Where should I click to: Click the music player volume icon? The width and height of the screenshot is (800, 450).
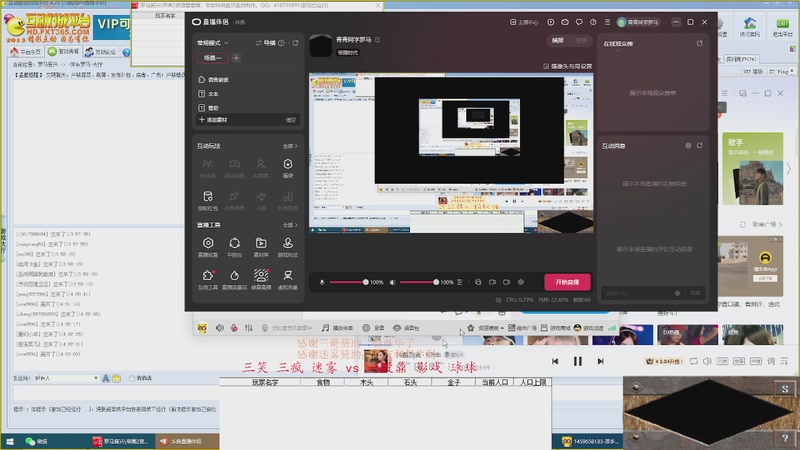707,361
